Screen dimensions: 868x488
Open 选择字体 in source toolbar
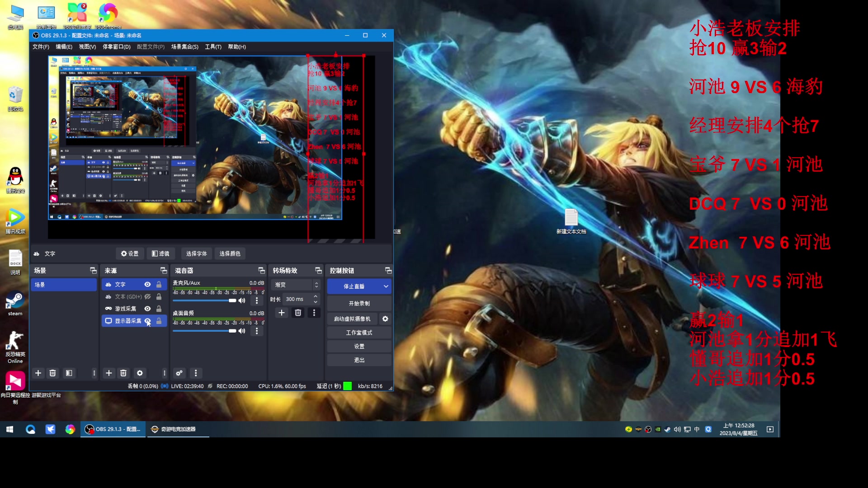196,254
